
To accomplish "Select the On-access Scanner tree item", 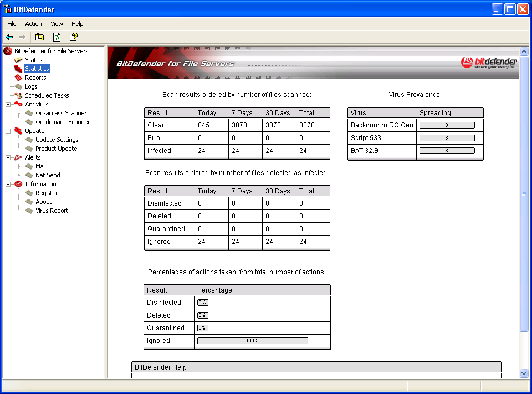I will click(x=61, y=113).
